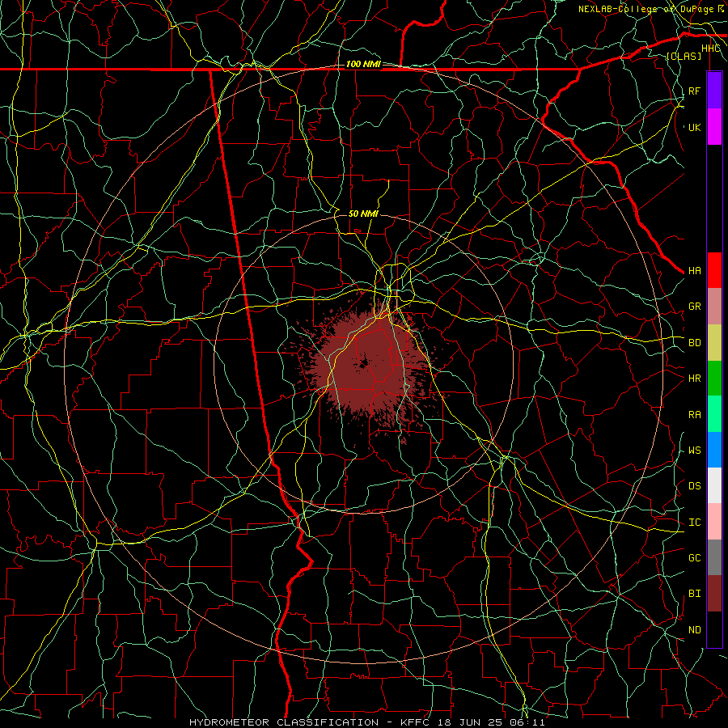Pick the HR green legend color swatch

coord(714,379)
